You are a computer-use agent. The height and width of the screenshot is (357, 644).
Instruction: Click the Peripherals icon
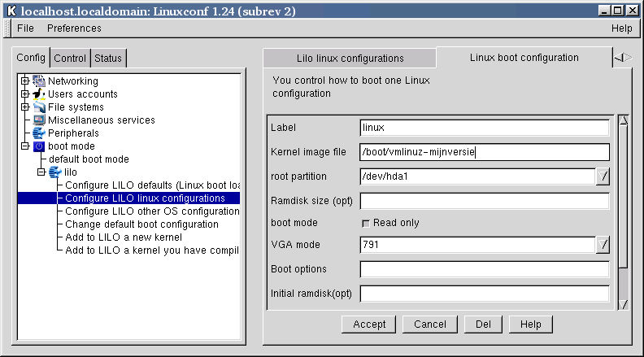(39, 133)
